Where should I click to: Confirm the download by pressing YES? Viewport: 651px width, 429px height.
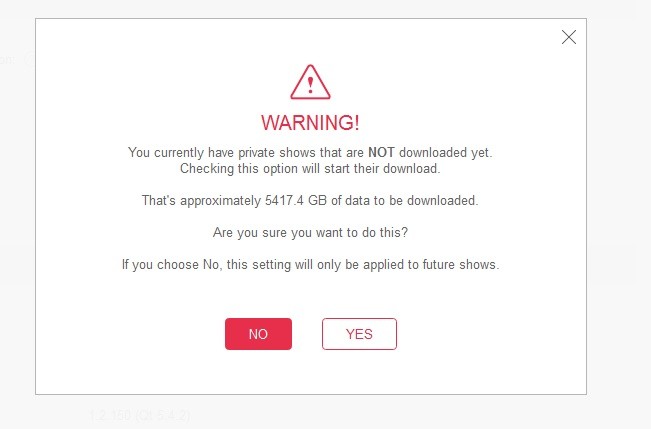click(359, 334)
